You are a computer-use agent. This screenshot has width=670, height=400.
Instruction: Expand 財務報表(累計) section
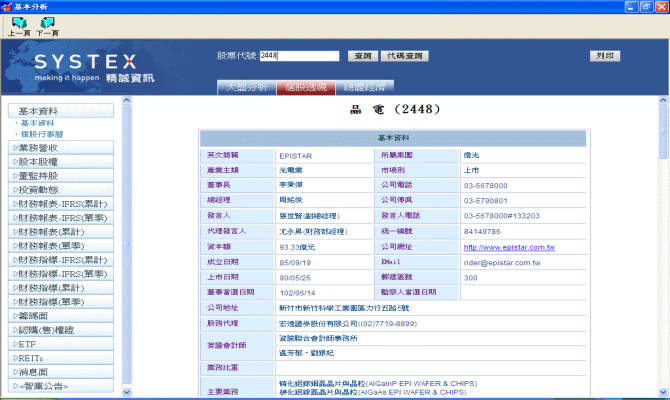tap(61, 232)
